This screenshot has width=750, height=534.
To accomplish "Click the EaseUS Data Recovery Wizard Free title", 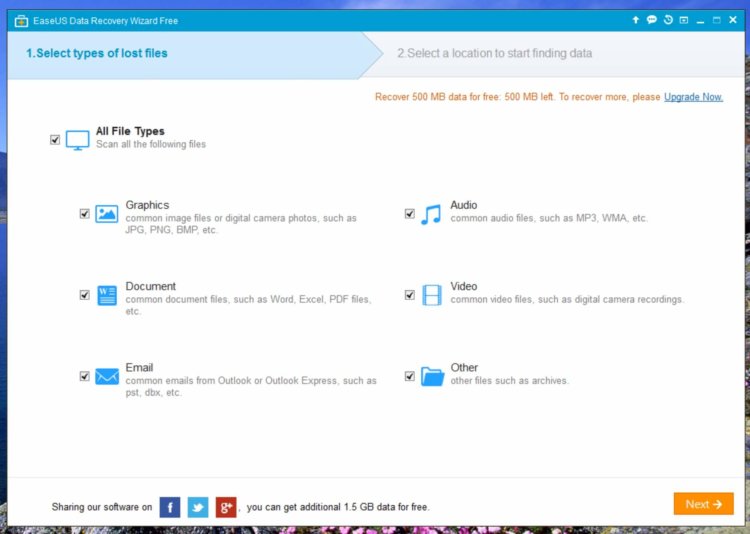I will [x=105, y=21].
